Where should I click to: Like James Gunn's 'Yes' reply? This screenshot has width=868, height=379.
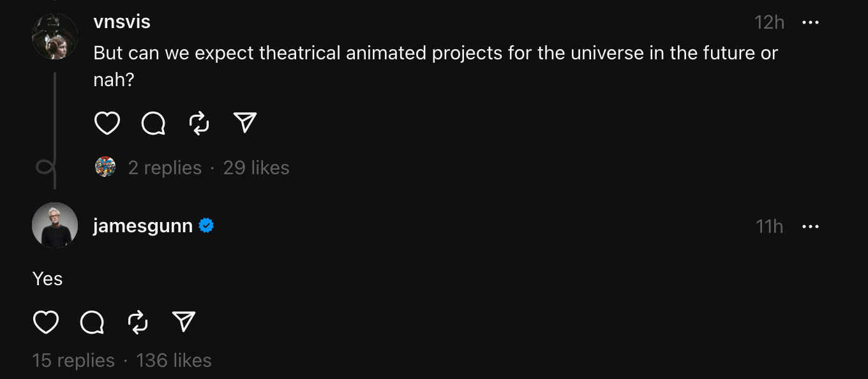45,322
